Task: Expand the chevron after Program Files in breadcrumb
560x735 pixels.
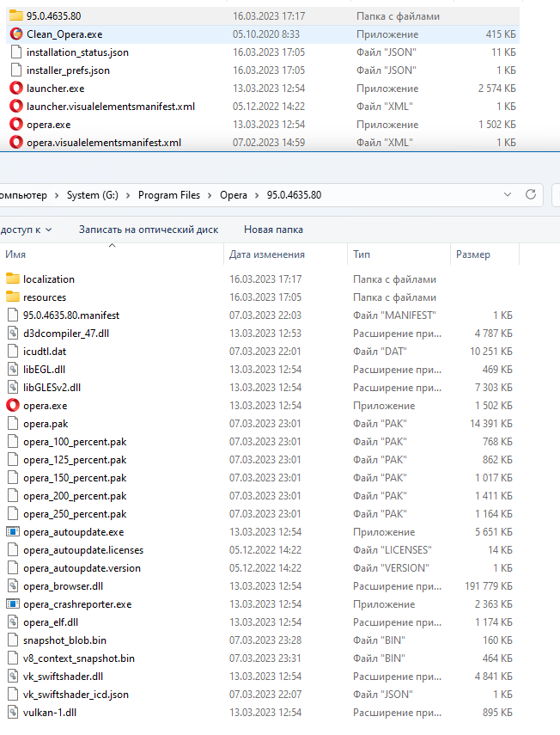Action: (210, 195)
